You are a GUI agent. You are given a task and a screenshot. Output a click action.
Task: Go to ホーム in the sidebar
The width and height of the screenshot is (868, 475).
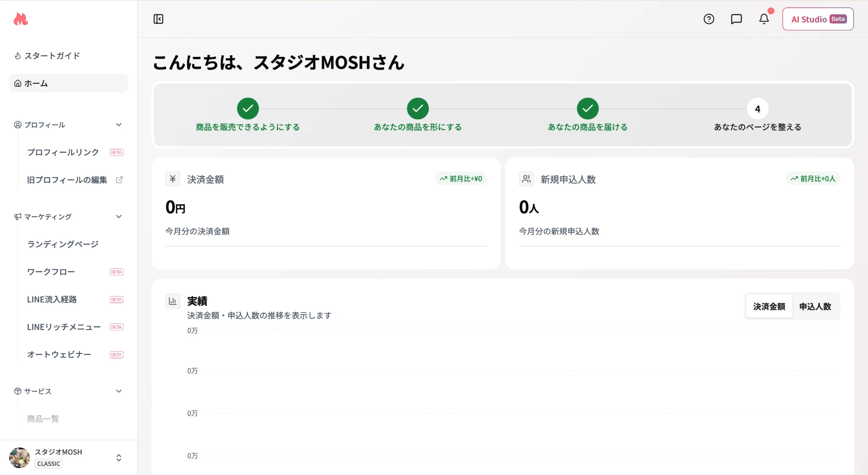(x=69, y=83)
